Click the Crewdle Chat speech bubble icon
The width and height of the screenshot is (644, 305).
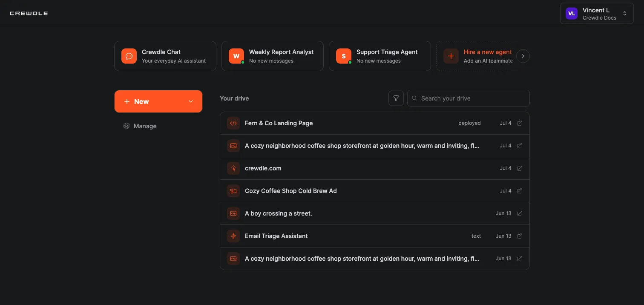click(129, 56)
